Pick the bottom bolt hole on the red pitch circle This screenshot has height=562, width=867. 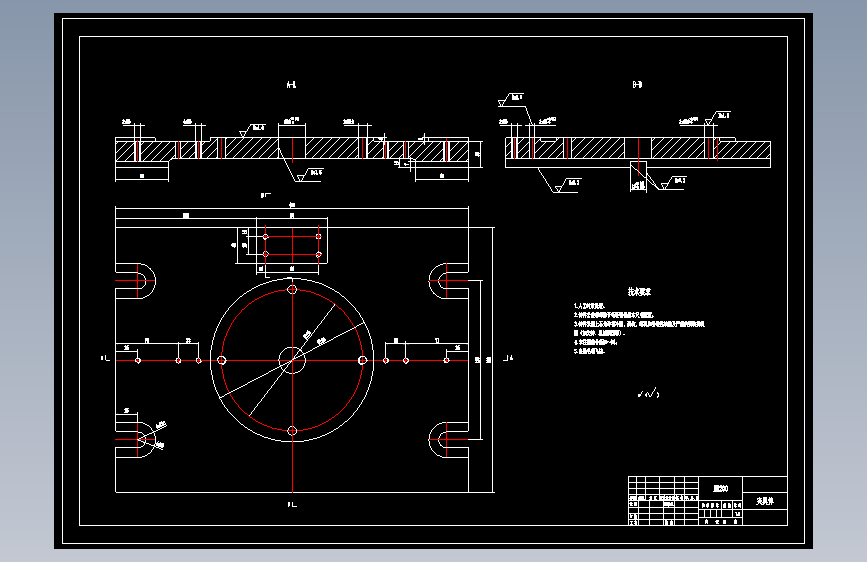click(x=292, y=431)
